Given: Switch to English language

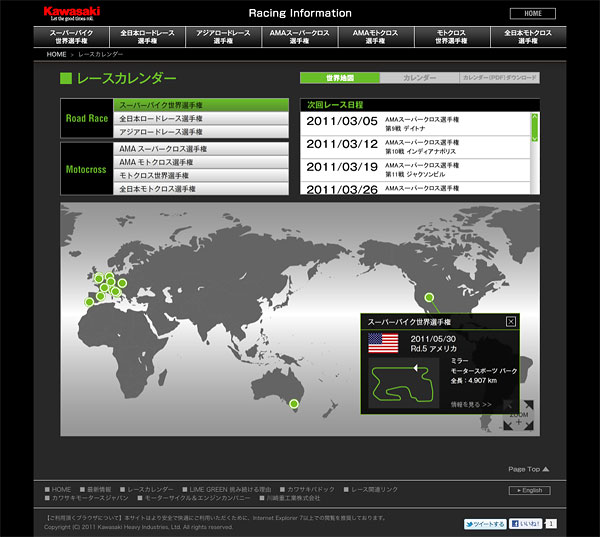Looking at the screenshot, I should (530, 490).
